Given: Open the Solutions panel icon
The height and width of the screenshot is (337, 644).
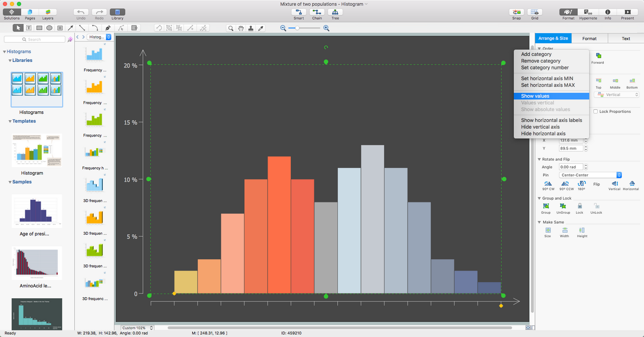Looking at the screenshot, I should point(12,12).
